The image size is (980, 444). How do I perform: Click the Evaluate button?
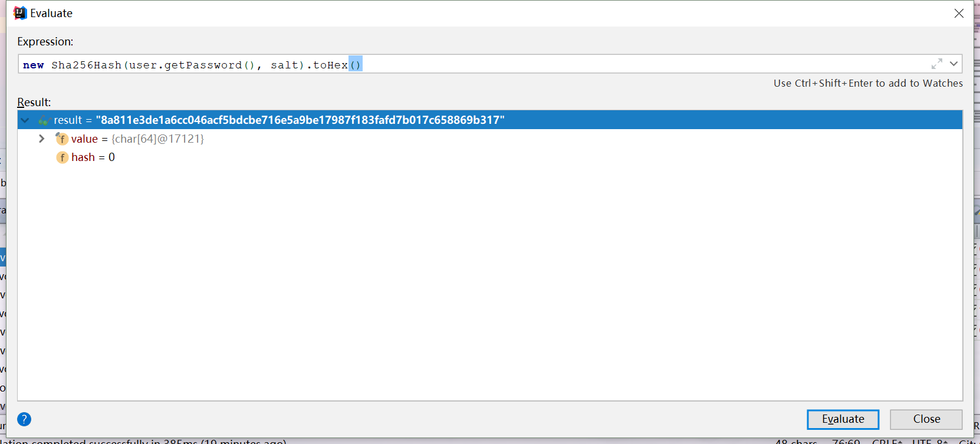pyautogui.click(x=843, y=419)
